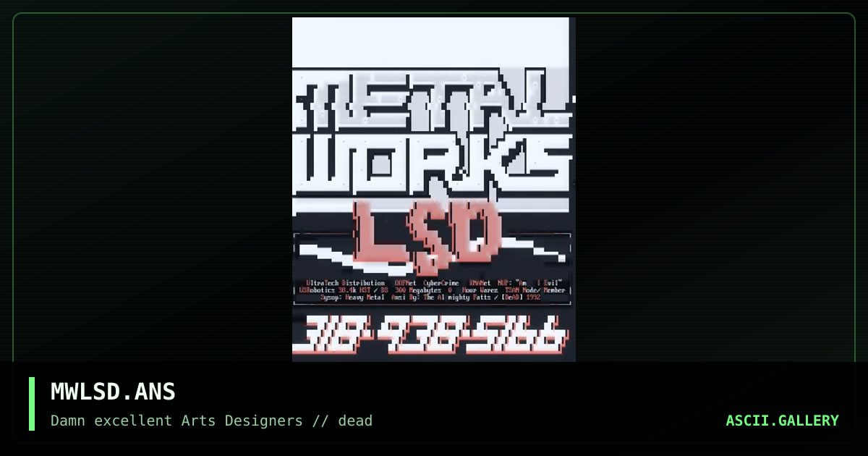Open the MWLSD.ANS artwork thumbnail
The height and width of the screenshot is (456, 868).
click(434, 190)
